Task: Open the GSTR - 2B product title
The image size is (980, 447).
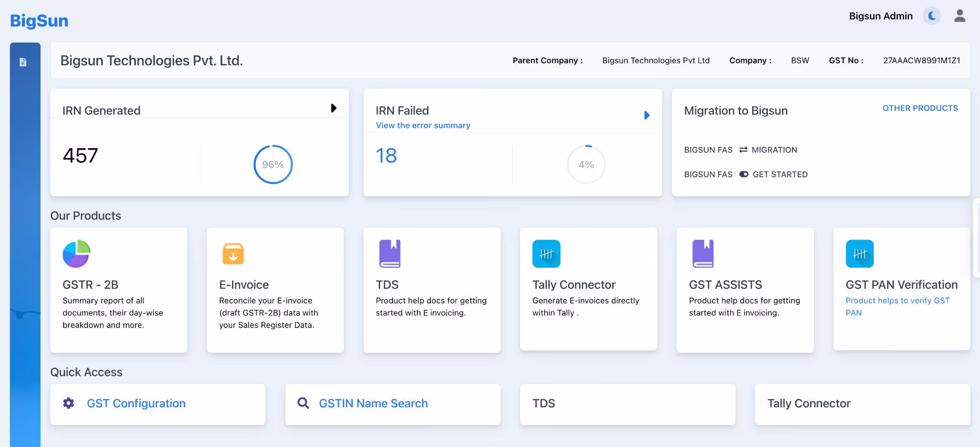Action: pos(90,284)
